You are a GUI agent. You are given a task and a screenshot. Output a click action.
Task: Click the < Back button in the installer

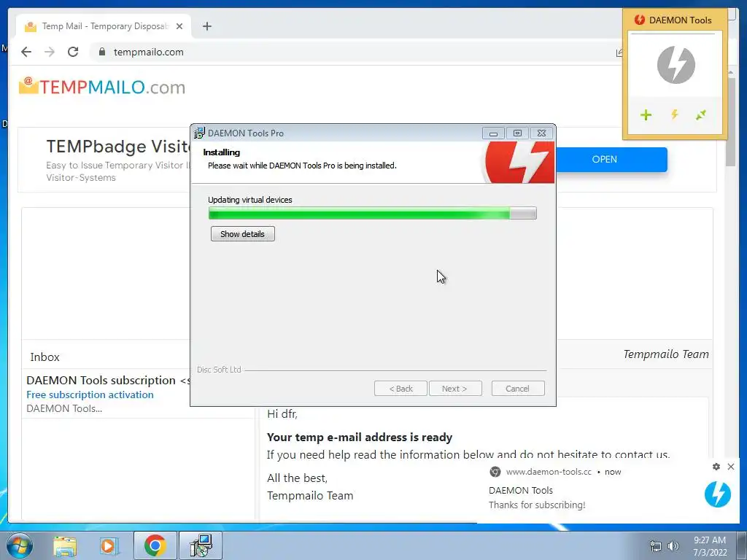pos(400,389)
